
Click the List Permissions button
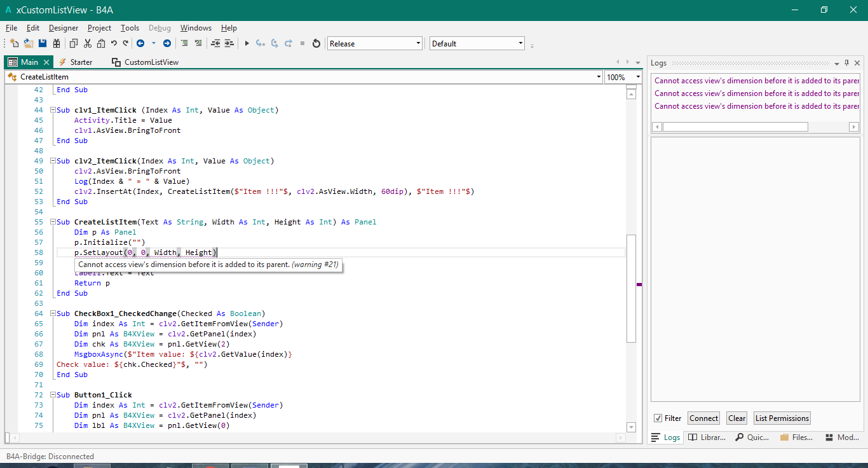(782, 418)
